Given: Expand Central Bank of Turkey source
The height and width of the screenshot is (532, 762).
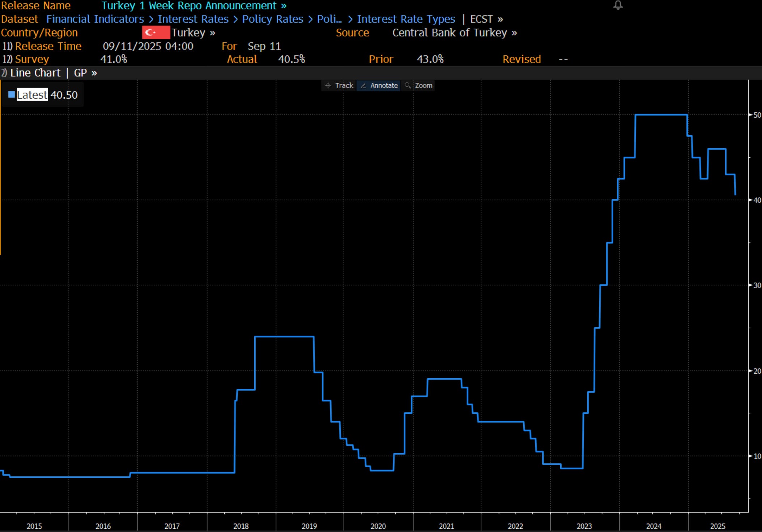Looking at the screenshot, I should click(x=454, y=33).
